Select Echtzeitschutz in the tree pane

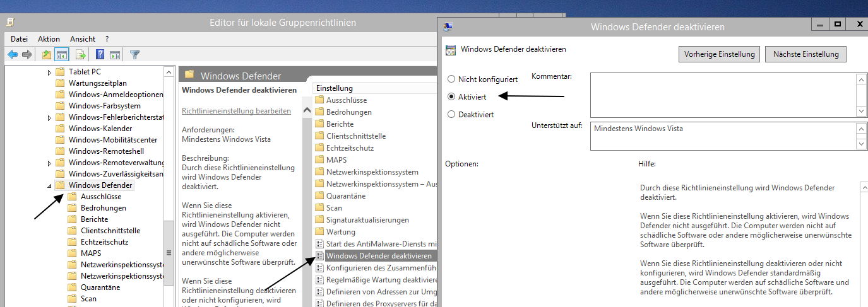coord(104,242)
